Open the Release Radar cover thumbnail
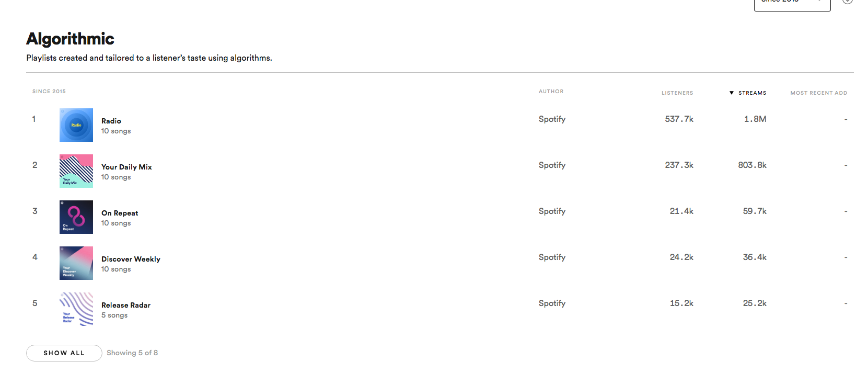 pos(76,309)
